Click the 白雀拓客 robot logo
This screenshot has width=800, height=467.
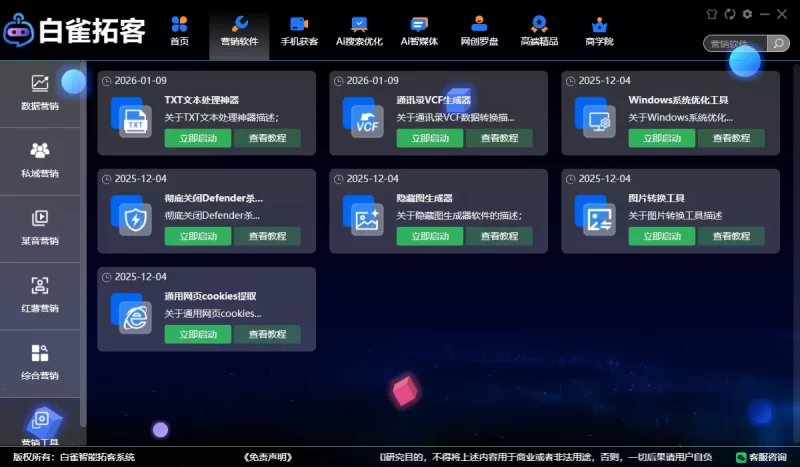18,31
